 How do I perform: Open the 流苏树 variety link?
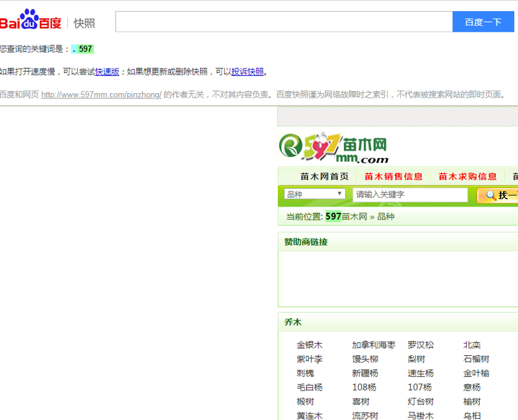point(365,415)
